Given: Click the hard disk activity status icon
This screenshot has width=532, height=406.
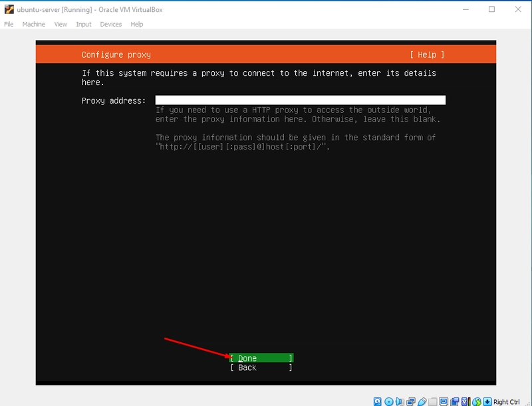Looking at the screenshot, I should click(377, 402).
